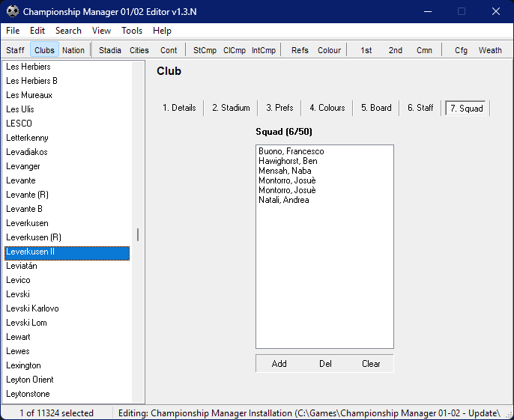Click the football app icon in title bar
This screenshot has height=420, width=514.
pos(13,11)
